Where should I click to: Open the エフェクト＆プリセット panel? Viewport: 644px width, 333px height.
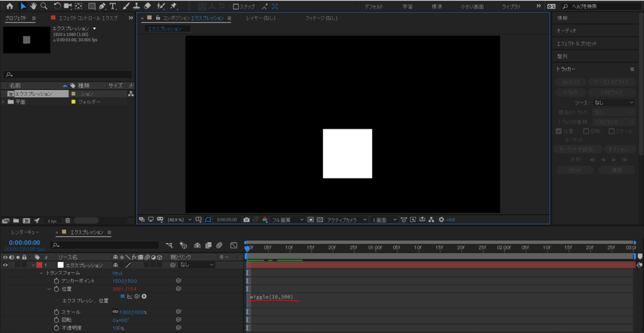click(577, 44)
